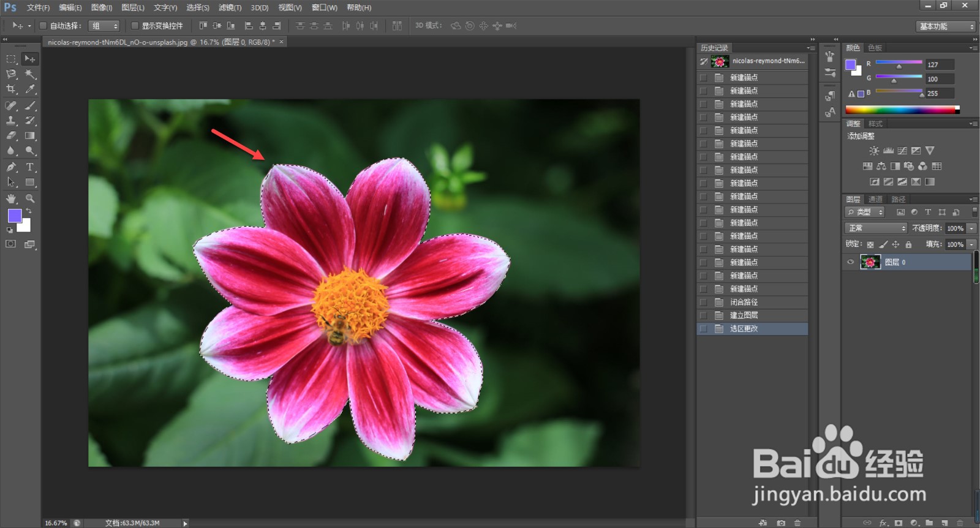Image resolution: width=980 pixels, height=528 pixels.
Task: Open the 文件(F) menu
Action: tap(38, 7)
